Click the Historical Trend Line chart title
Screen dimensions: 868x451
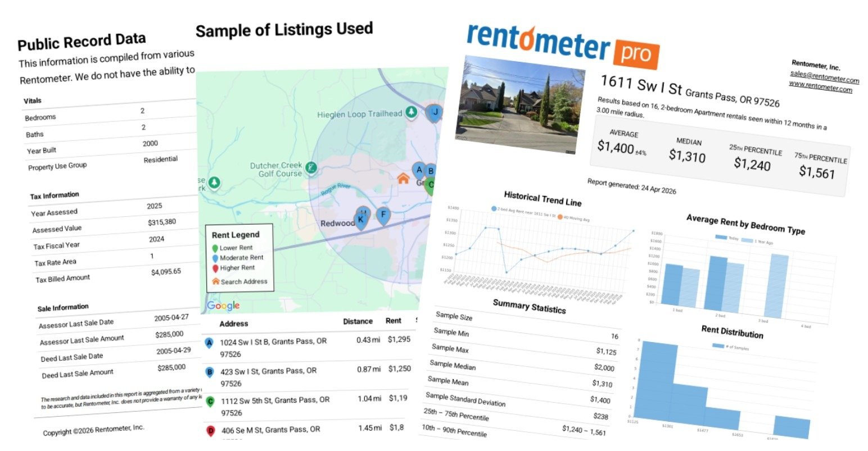(x=542, y=198)
